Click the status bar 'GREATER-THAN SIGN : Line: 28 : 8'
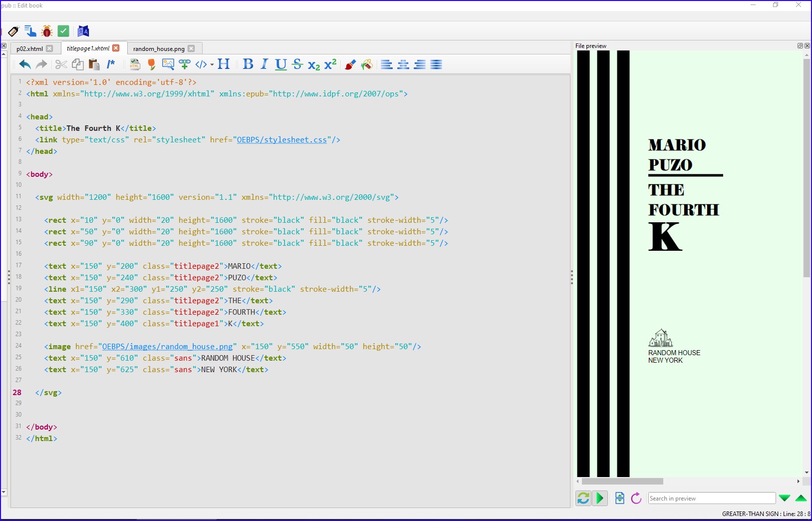Viewport: 812px width, 521px height. pos(766,514)
